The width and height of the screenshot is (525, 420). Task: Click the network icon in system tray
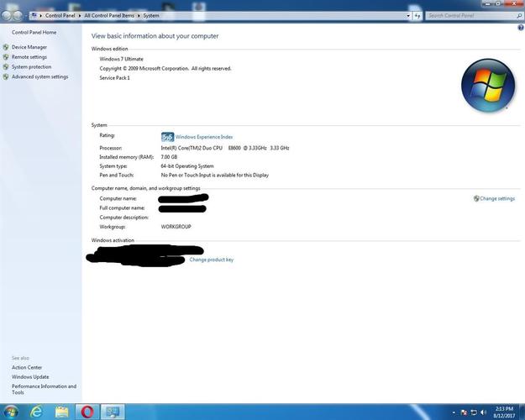pyautogui.click(x=474, y=412)
